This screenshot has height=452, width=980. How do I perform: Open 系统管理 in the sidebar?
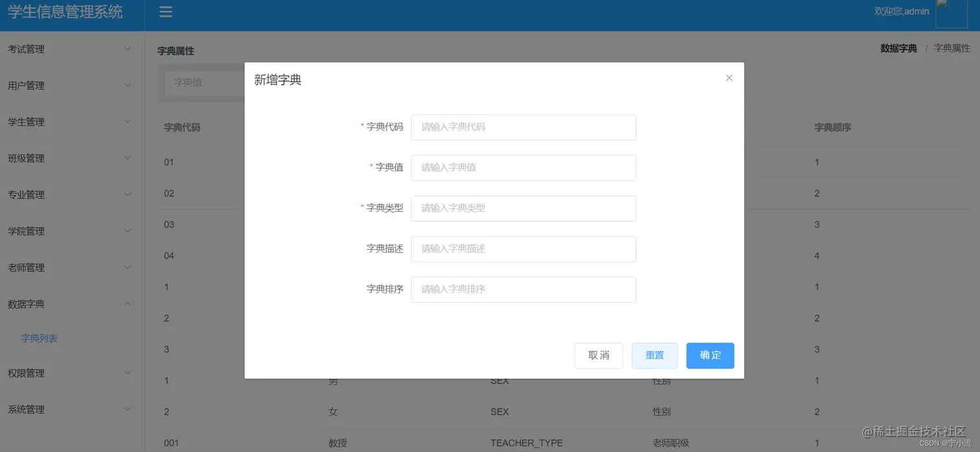[72, 409]
